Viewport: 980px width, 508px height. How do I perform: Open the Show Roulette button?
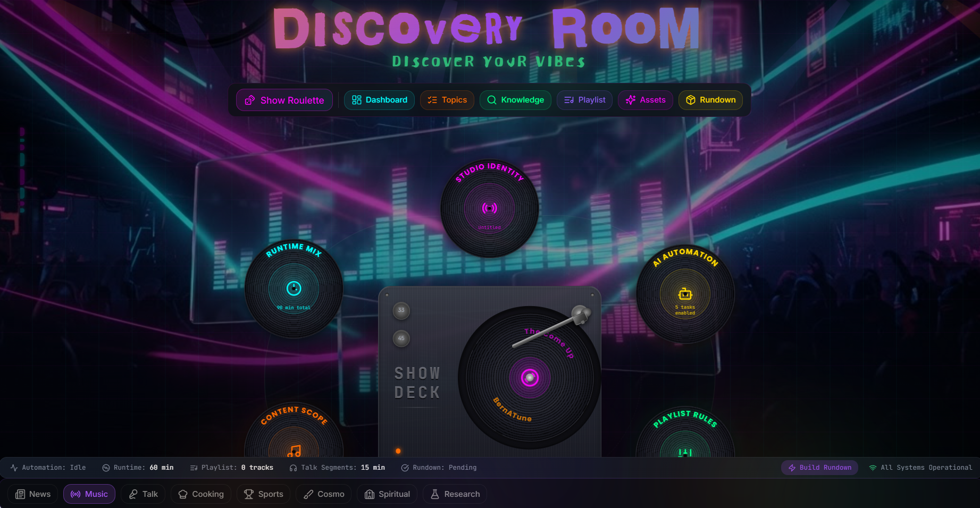click(x=284, y=100)
